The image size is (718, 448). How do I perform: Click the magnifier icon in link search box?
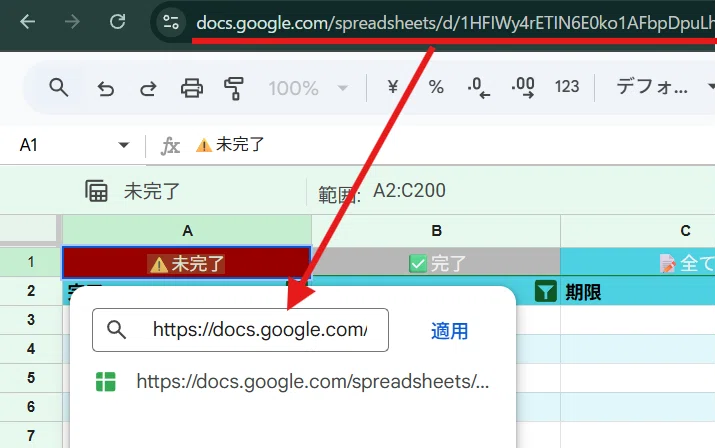point(116,330)
